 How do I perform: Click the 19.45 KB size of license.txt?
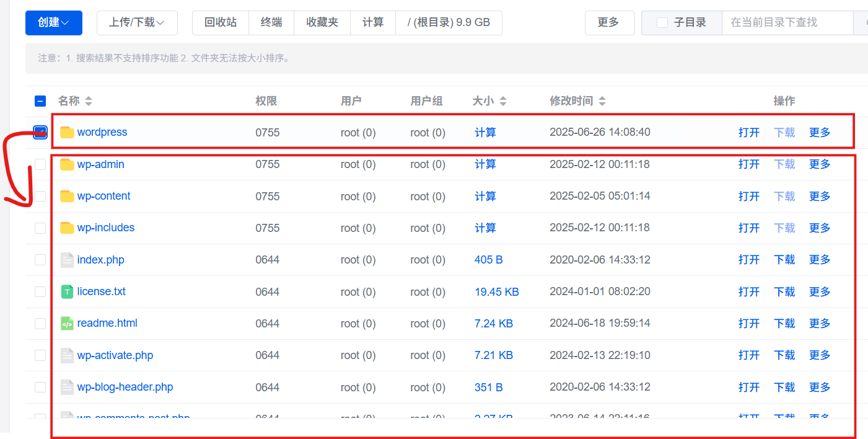497,291
